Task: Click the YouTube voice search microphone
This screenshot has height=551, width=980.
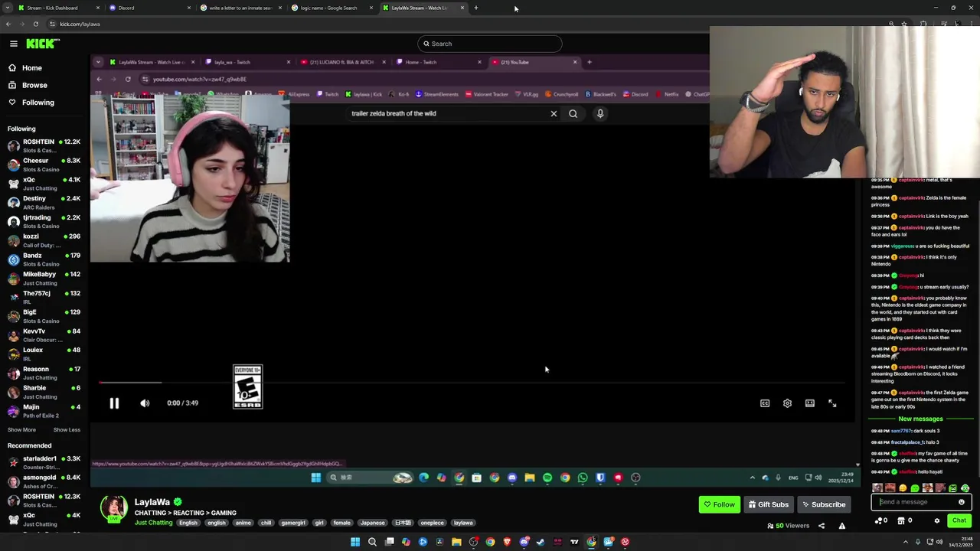Action: pyautogui.click(x=600, y=113)
